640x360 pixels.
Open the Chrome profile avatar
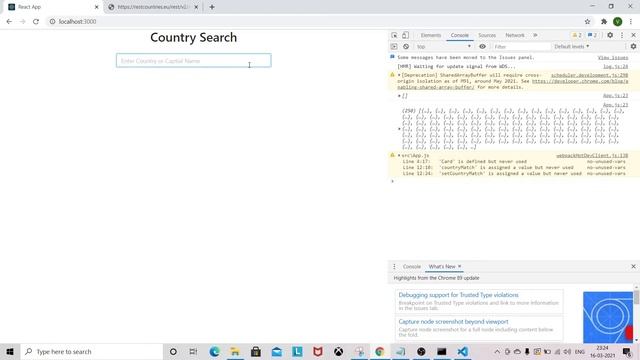pos(618,21)
